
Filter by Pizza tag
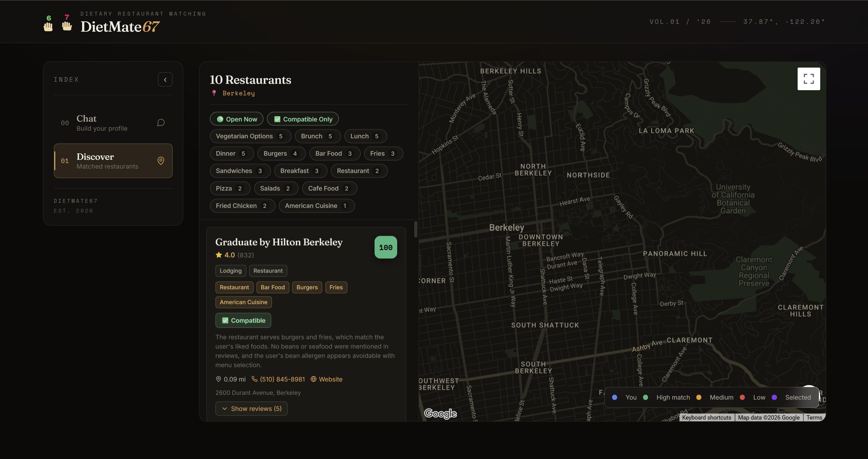tap(230, 188)
